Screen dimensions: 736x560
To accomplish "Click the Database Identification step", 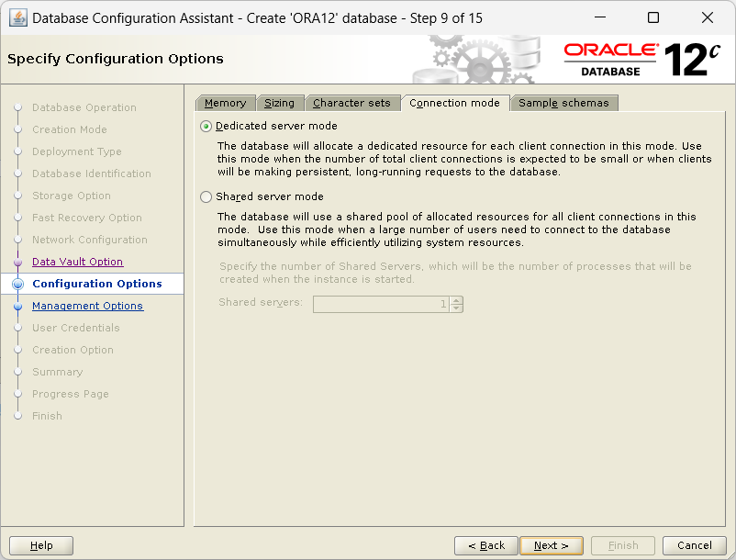I will pyautogui.click(x=92, y=174).
